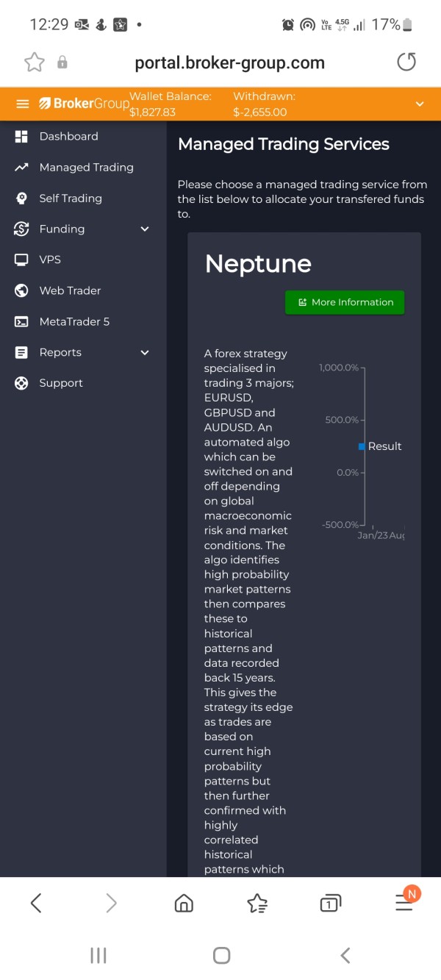Click the Web Trader globe icon
441x980 pixels.
coord(21,291)
